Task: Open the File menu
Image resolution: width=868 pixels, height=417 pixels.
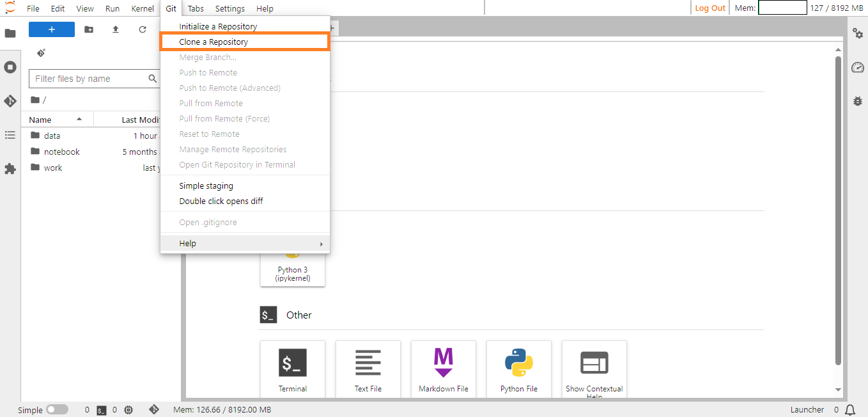Action: [33, 8]
